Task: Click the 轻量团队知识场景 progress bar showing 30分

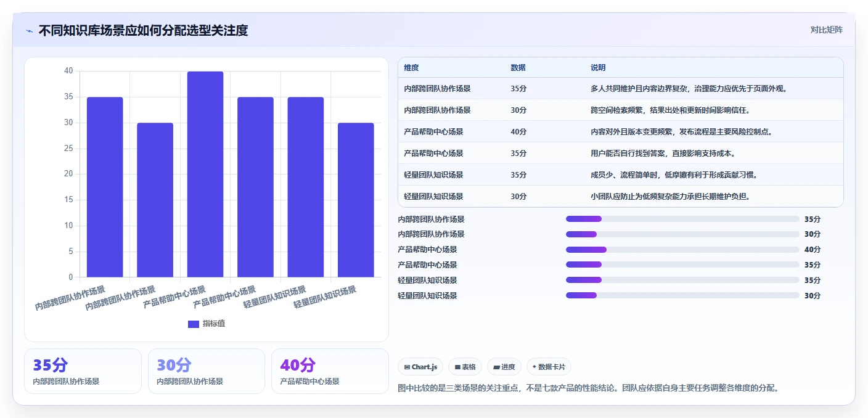Action: [x=682, y=295]
